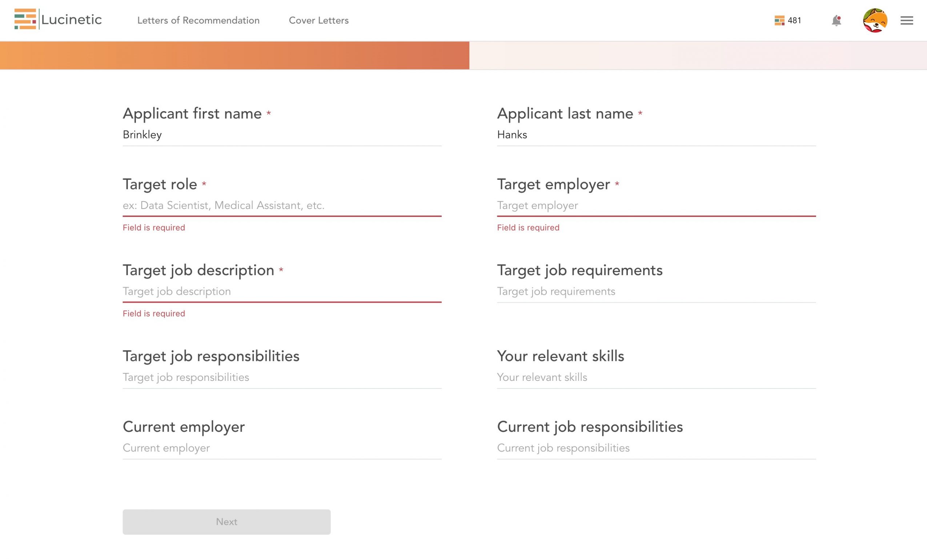Click the Next button
The height and width of the screenshot is (560, 927).
[x=226, y=521]
